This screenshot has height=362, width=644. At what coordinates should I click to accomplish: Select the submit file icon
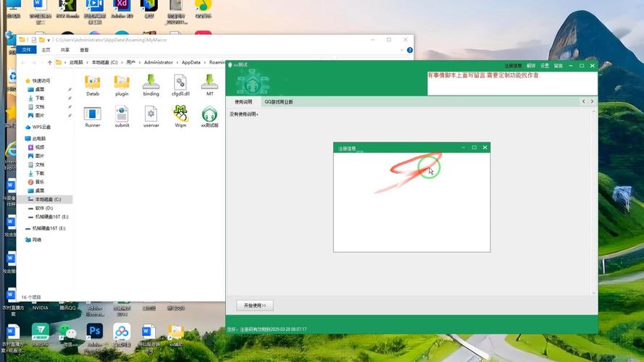122,117
